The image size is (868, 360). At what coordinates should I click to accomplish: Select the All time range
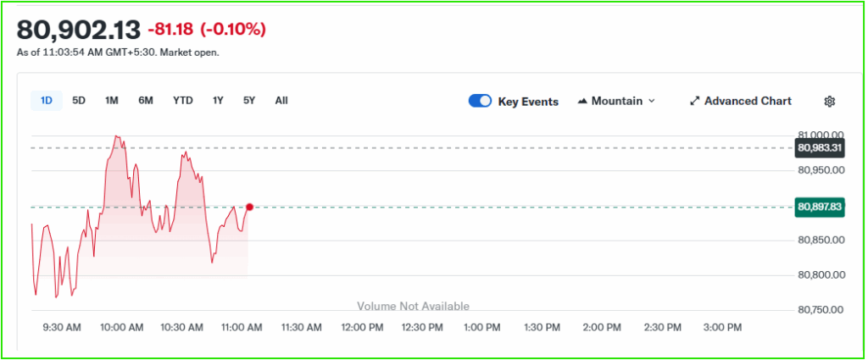pos(281,101)
